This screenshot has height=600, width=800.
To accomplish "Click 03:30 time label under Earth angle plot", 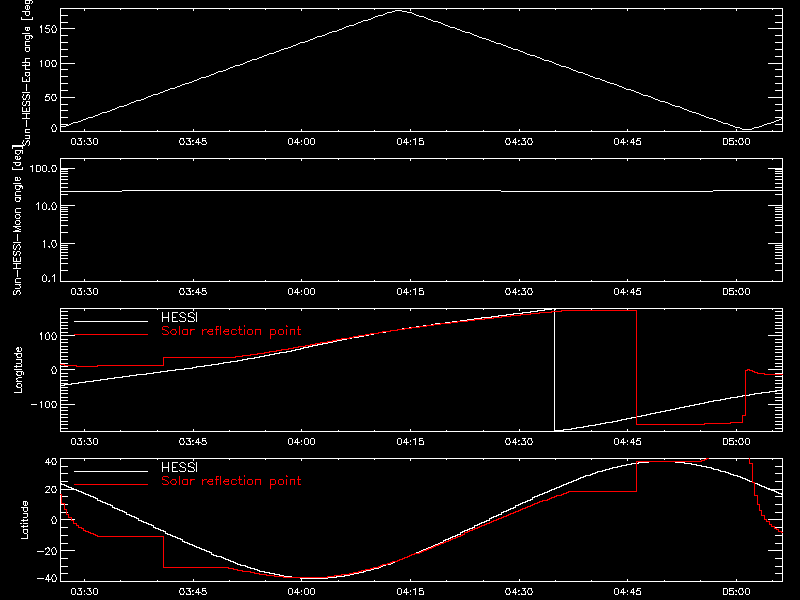I will pos(84,141).
